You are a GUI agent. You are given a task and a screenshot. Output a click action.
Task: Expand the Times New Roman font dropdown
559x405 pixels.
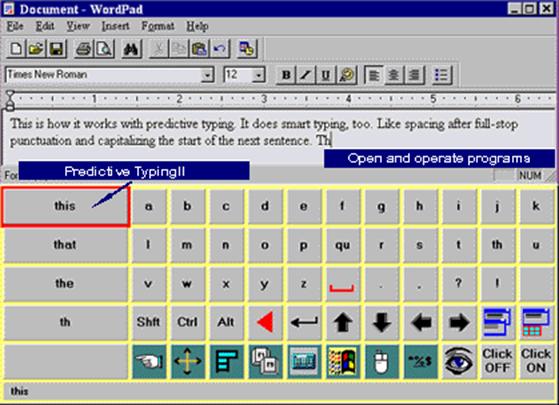tap(207, 75)
